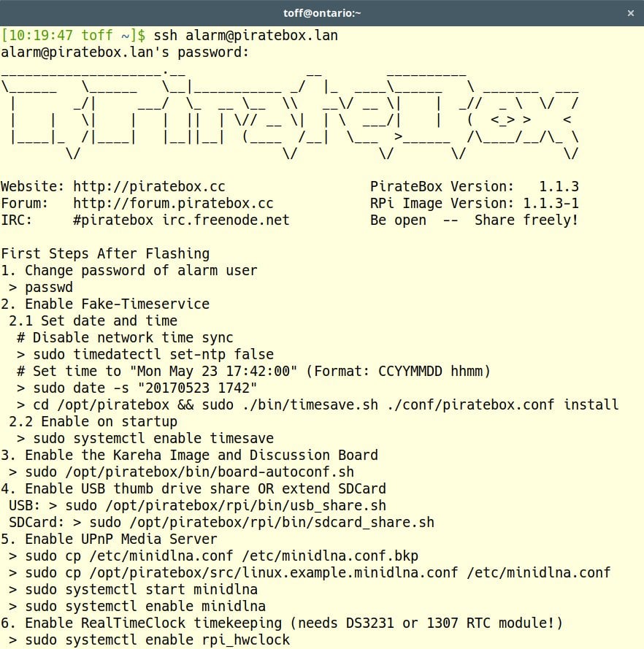
Task: Click the usb_share.sh command line
Action: 226,505
